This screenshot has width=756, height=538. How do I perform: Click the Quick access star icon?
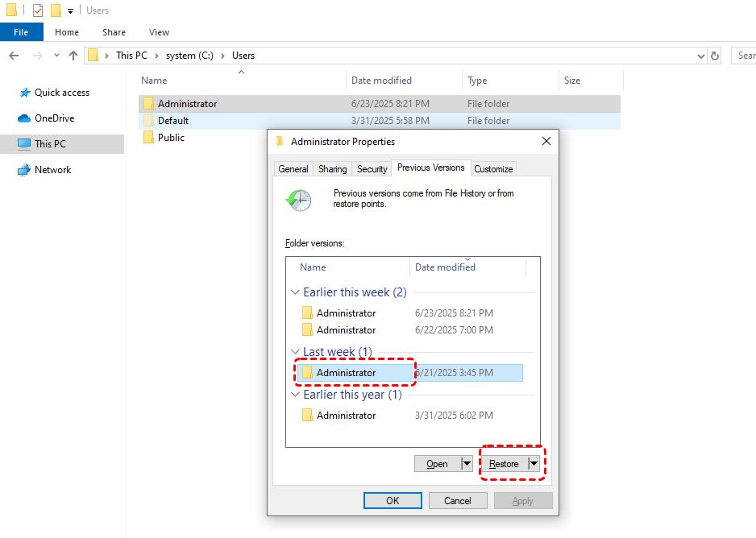point(25,93)
